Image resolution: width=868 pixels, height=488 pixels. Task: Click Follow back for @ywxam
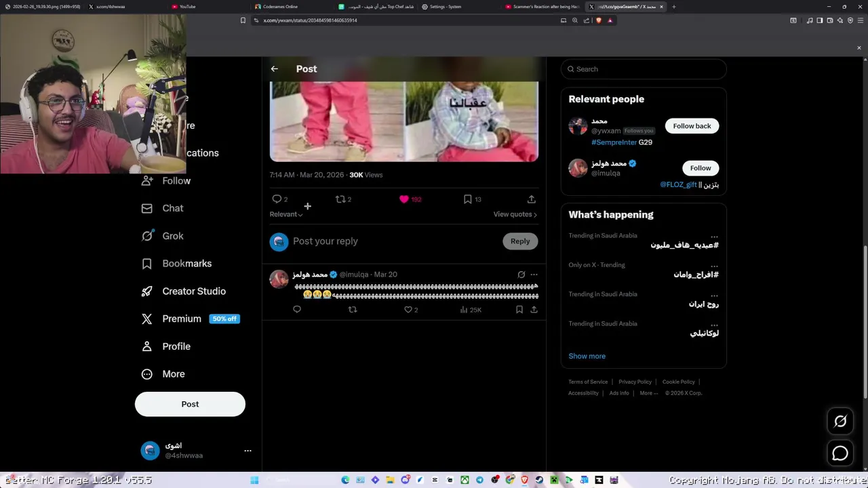pyautogui.click(x=692, y=126)
